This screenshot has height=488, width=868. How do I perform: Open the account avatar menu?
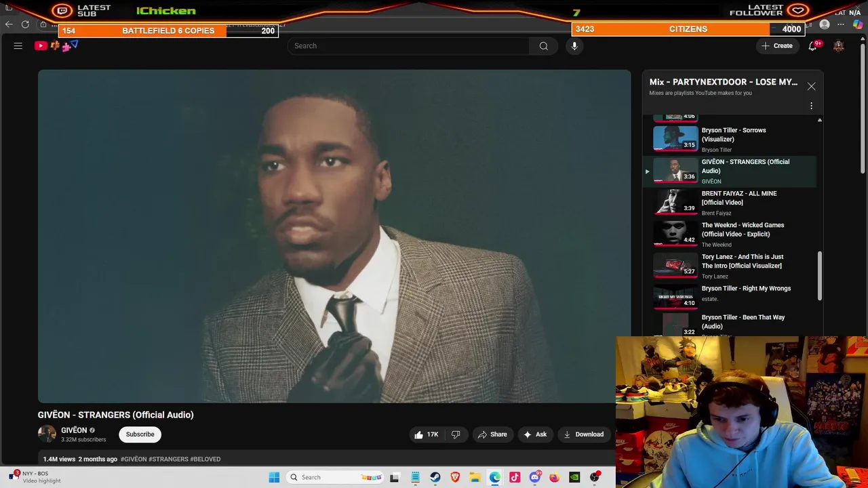pos(839,45)
